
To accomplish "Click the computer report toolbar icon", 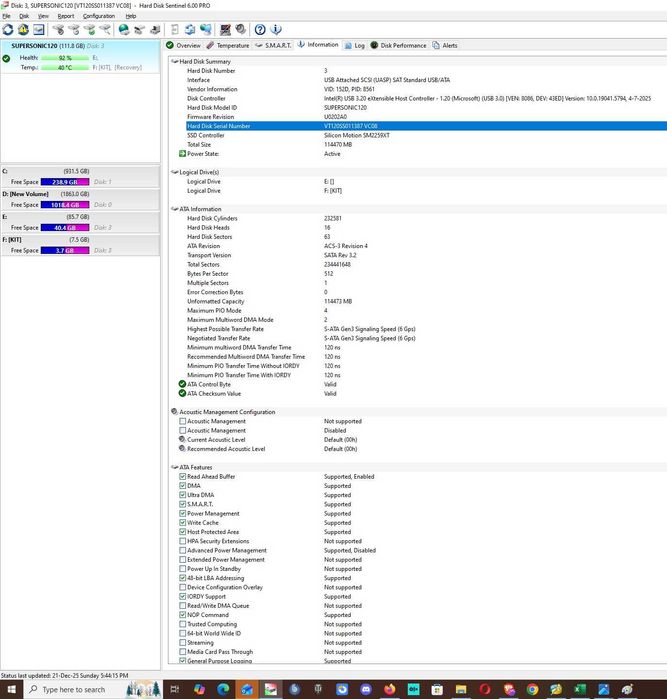I will click(155, 30).
